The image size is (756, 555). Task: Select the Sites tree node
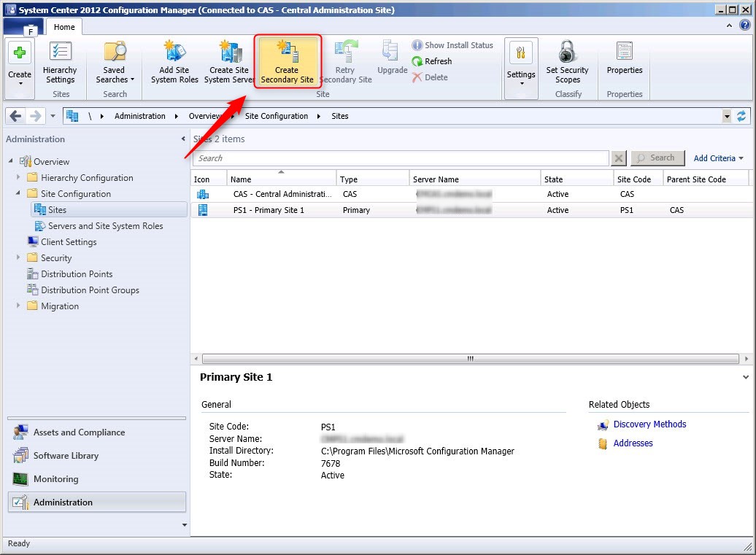109,209
